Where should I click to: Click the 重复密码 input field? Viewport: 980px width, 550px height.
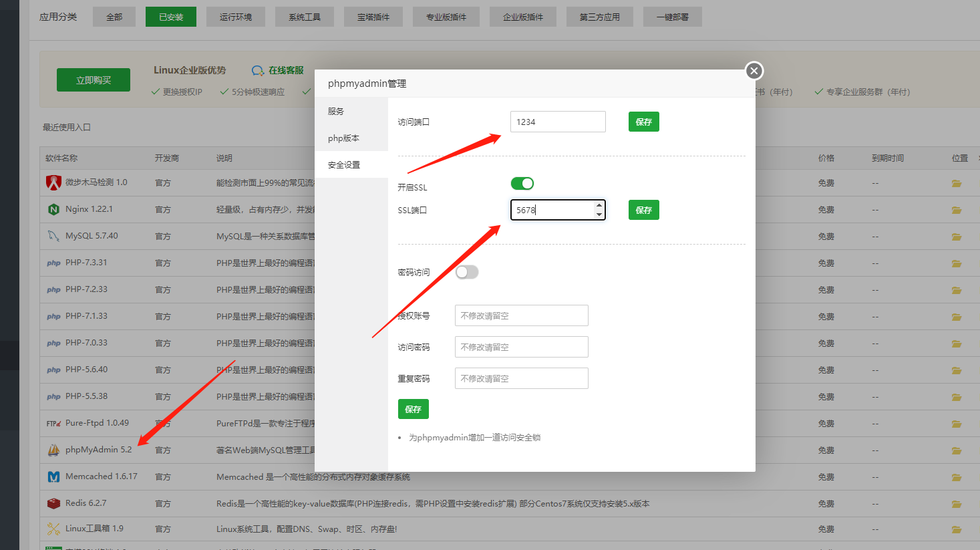[x=522, y=378]
